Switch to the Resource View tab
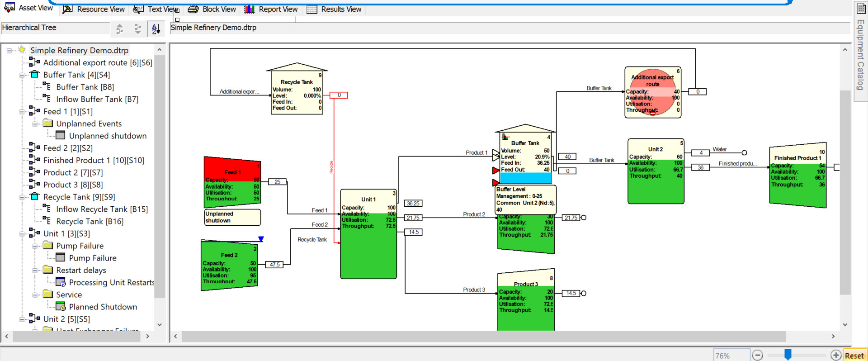This screenshot has height=361, width=868. click(x=94, y=9)
